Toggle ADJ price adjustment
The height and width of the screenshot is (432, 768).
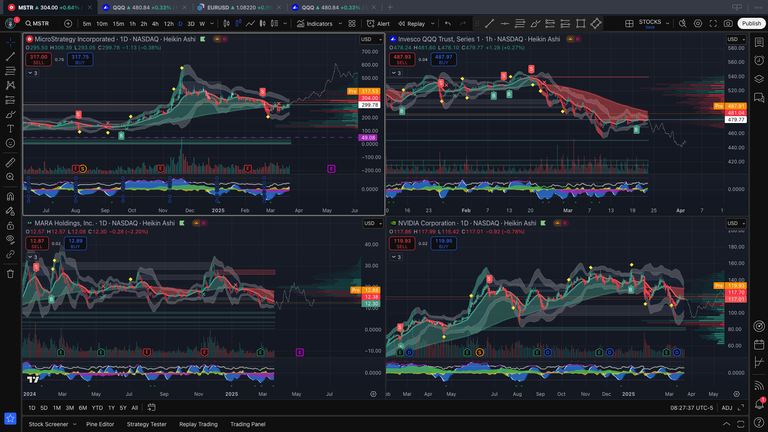pyautogui.click(x=727, y=408)
